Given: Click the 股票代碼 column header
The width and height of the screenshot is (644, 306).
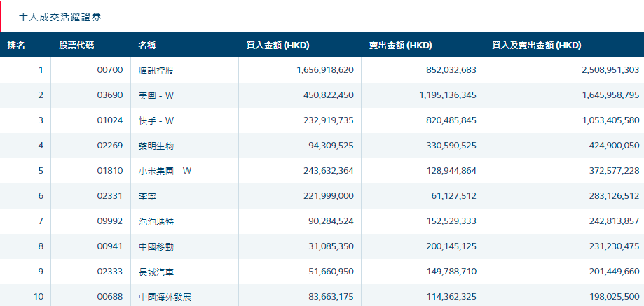Looking at the screenshot, I should 76,46.
